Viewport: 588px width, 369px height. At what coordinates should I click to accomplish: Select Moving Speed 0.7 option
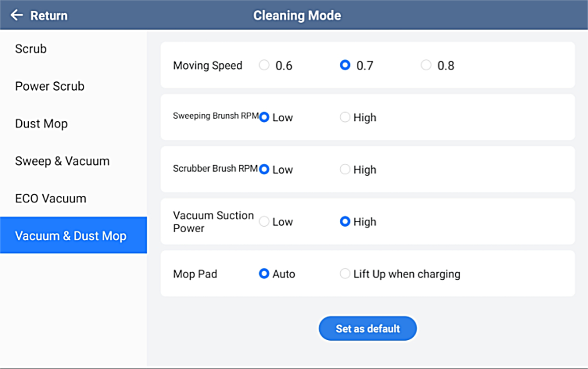tap(345, 65)
